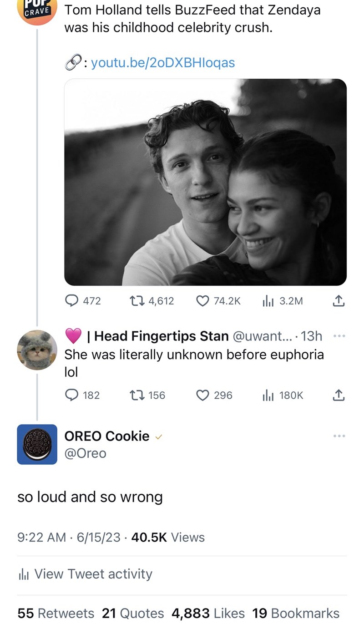Show the 21 Quotes list
364x629 pixels.
(133, 613)
